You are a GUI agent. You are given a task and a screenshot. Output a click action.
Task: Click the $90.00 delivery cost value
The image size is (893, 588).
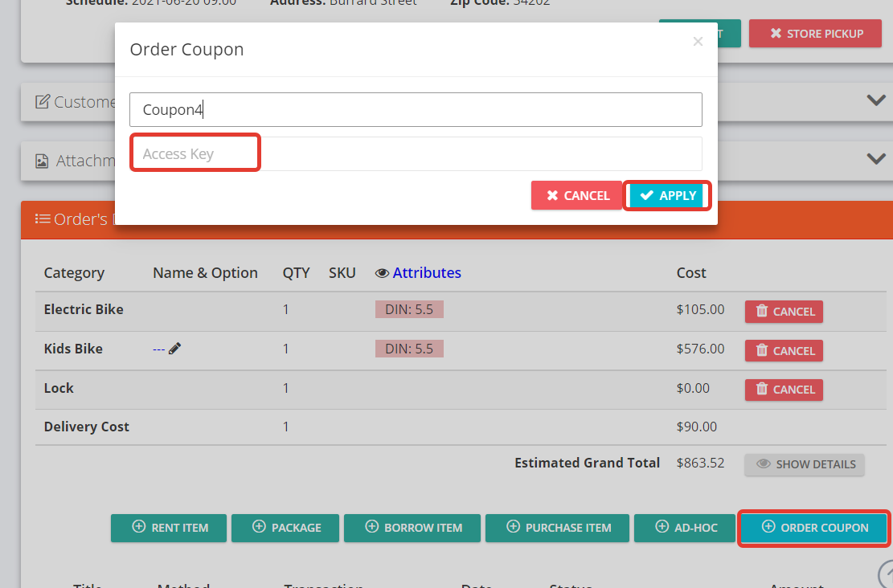(697, 427)
